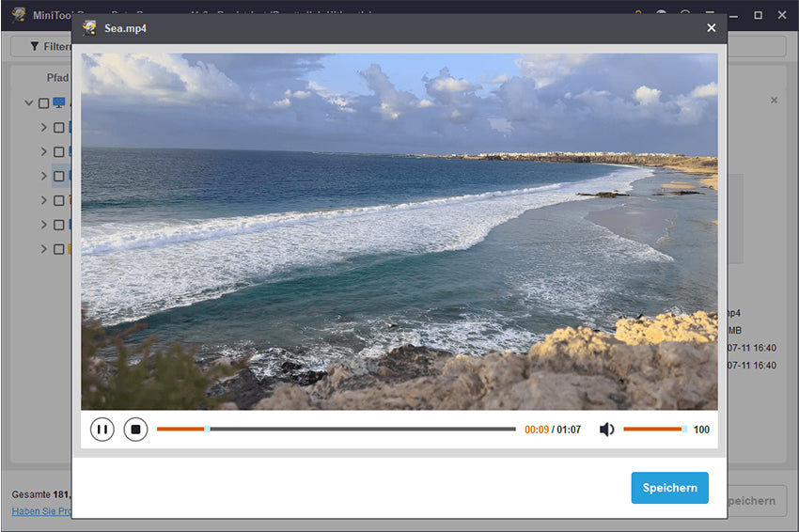The image size is (799, 532).
Task: Pause the Sea.mp4 video playback
Action: point(102,430)
